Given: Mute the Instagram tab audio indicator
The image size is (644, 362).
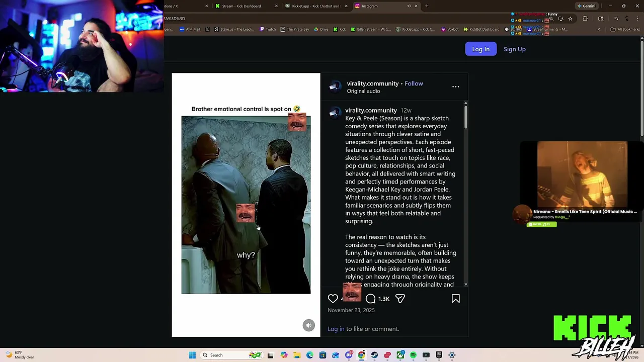Looking at the screenshot, I should pos(409,6).
